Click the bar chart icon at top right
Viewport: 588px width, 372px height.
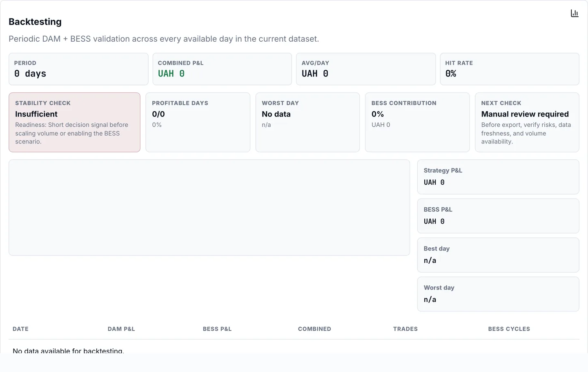575,13
